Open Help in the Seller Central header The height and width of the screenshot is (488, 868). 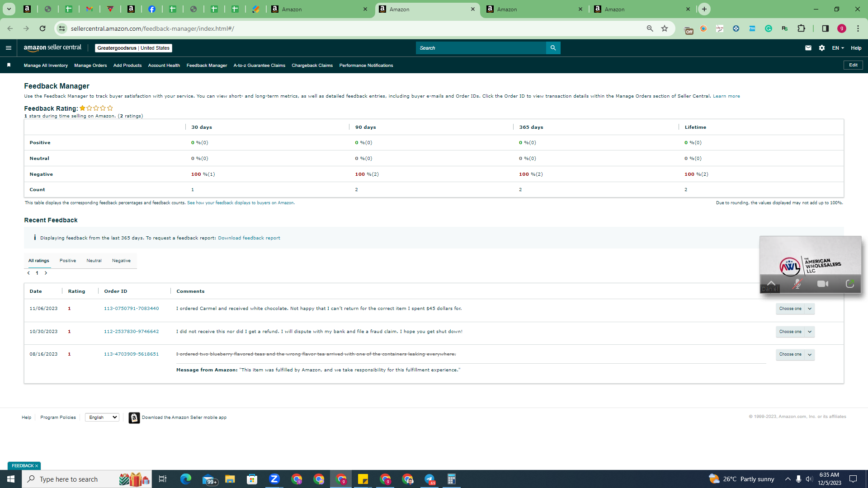pyautogui.click(x=856, y=48)
